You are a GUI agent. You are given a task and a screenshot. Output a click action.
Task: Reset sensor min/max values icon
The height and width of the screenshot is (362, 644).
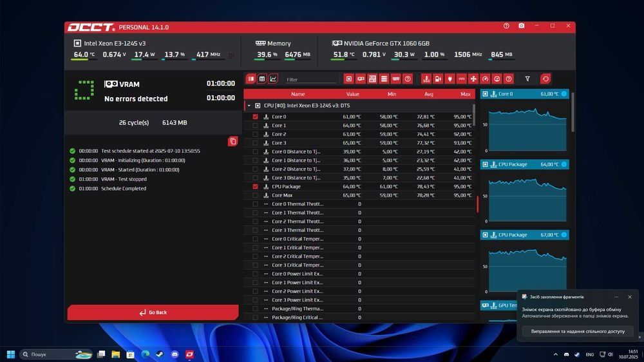click(545, 79)
